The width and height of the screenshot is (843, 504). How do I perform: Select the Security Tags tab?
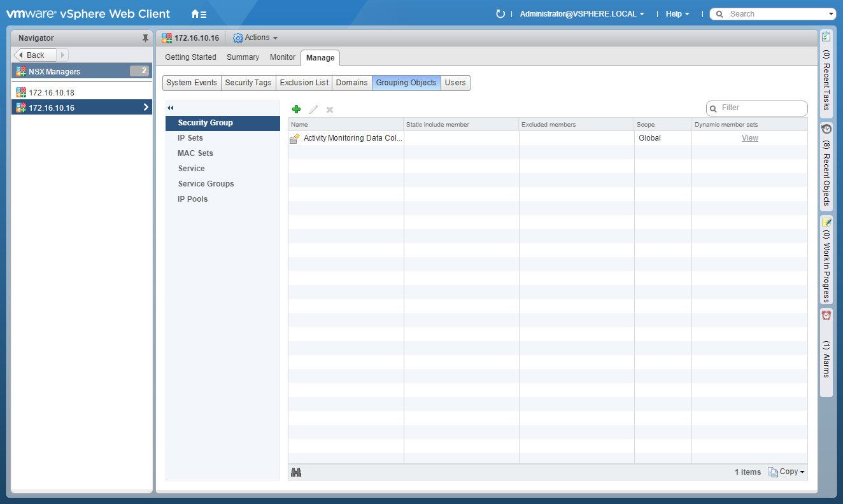click(248, 83)
